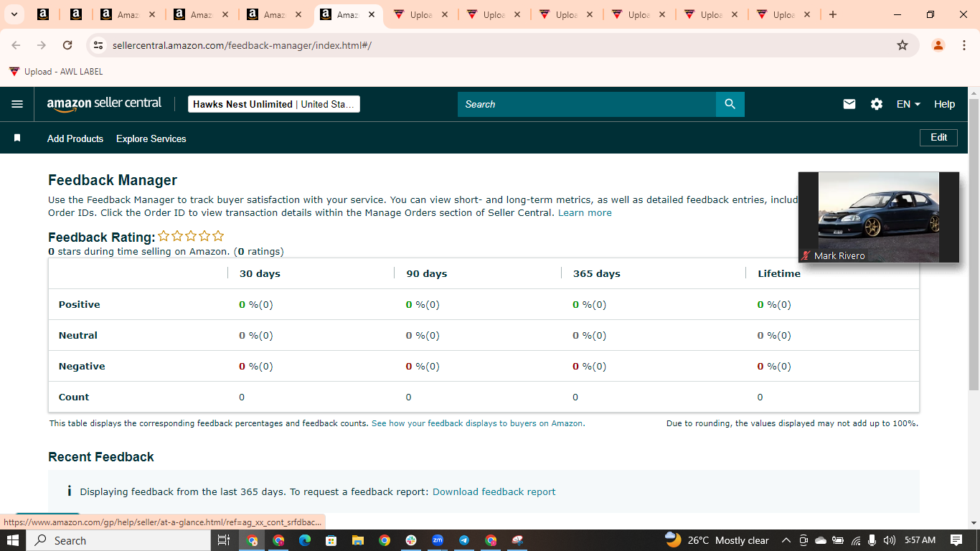This screenshot has height=551, width=980.
Task: Open the hamburger navigation menu
Action: pos(17,104)
